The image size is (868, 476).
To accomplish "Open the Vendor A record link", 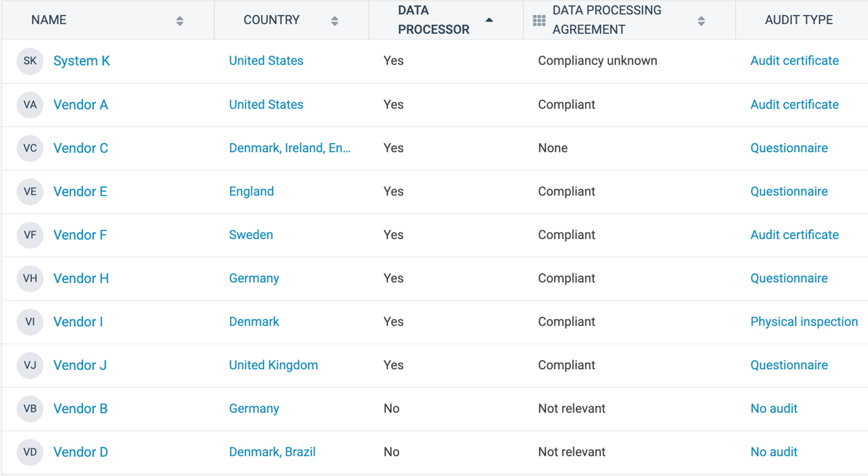I will click(80, 104).
